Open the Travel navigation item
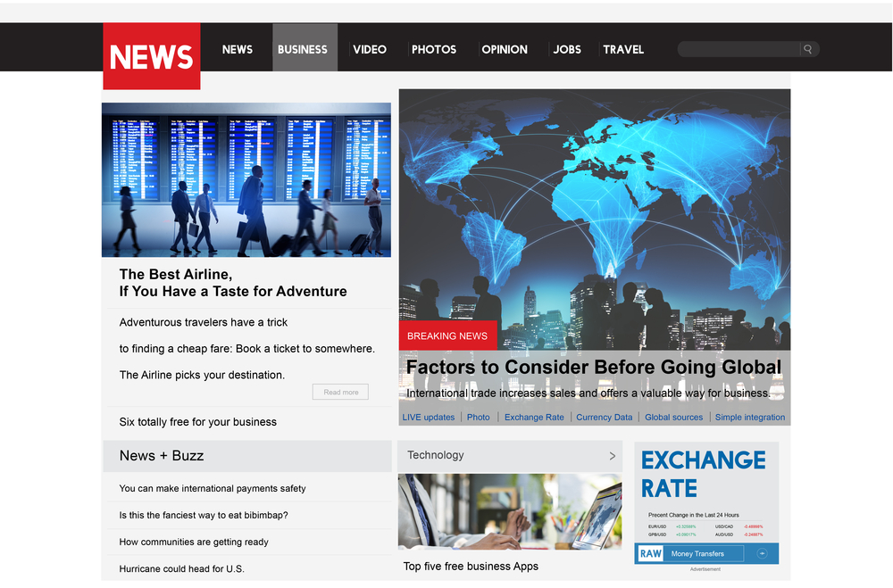This screenshot has width=893, height=588. pos(623,49)
